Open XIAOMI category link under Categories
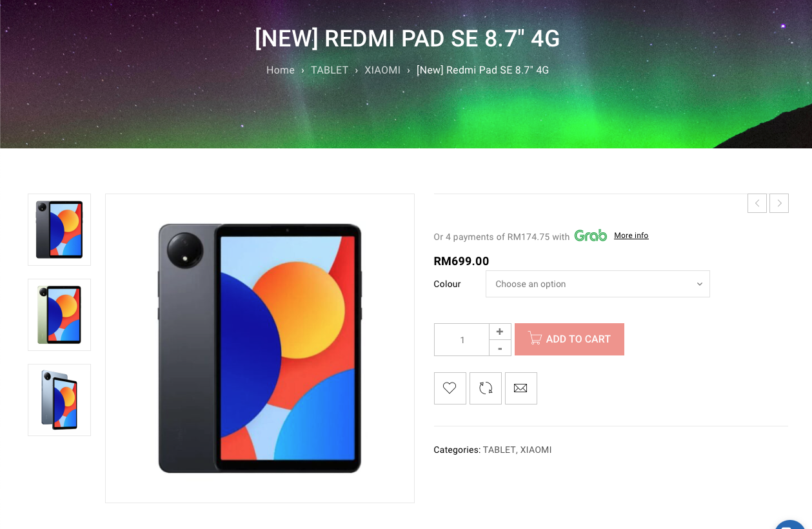 point(536,450)
